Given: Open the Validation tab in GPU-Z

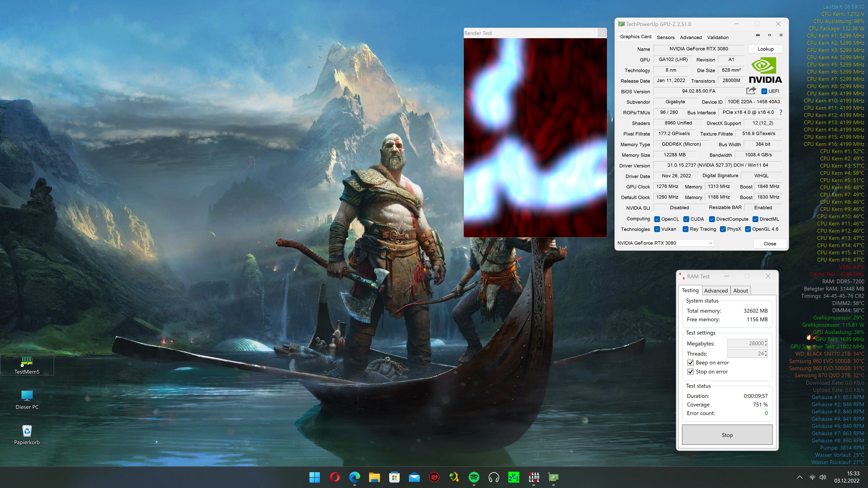Looking at the screenshot, I should pos(718,37).
